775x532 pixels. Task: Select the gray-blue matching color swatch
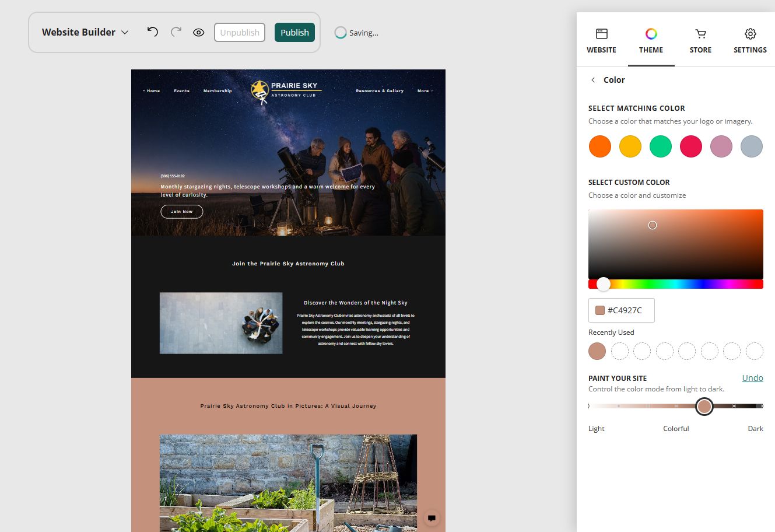point(751,146)
